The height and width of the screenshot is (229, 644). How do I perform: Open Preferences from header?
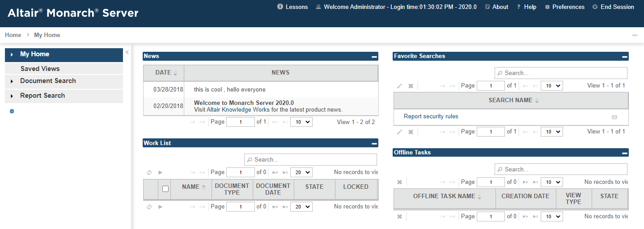pos(568,7)
